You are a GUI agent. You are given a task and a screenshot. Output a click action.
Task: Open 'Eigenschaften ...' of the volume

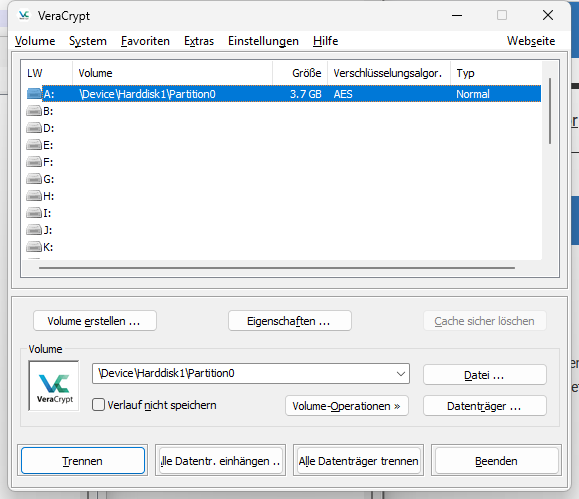coord(290,321)
